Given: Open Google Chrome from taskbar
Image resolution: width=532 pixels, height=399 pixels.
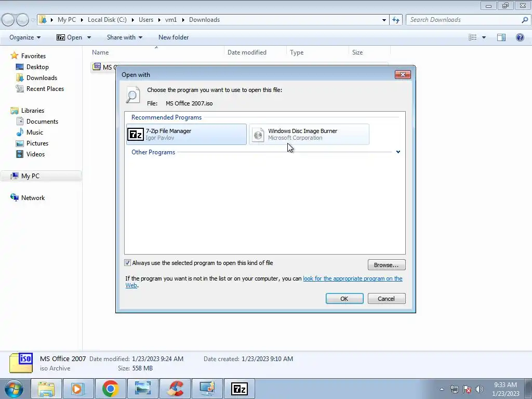Looking at the screenshot, I should [x=110, y=389].
